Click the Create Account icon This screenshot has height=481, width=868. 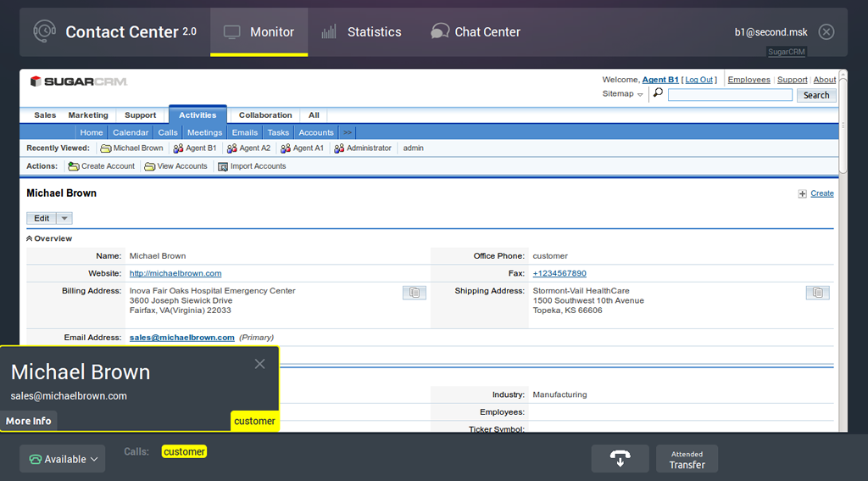click(74, 166)
